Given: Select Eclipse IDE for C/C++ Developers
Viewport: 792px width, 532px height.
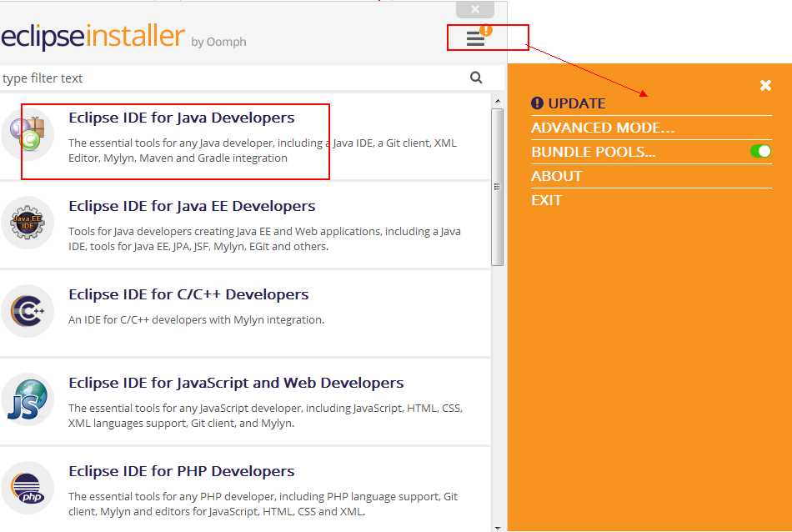Looking at the screenshot, I should [188, 294].
